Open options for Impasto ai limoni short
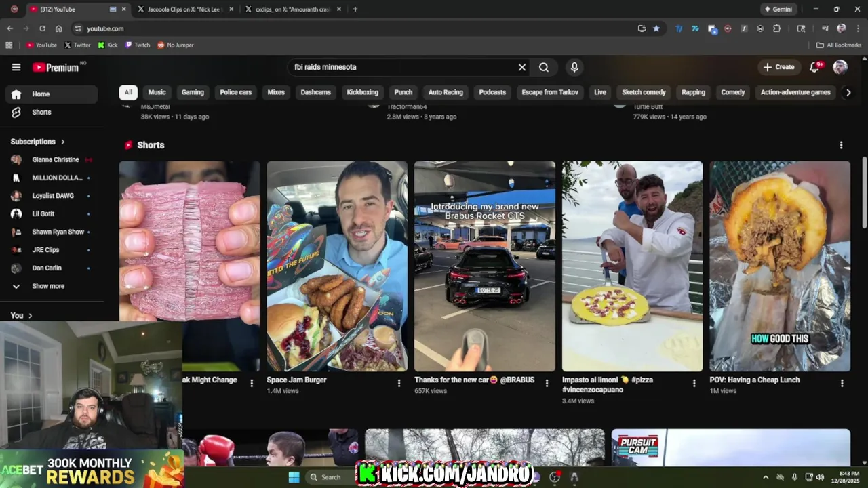Image resolution: width=868 pixels, height=488 pixels. pos(694,383)
